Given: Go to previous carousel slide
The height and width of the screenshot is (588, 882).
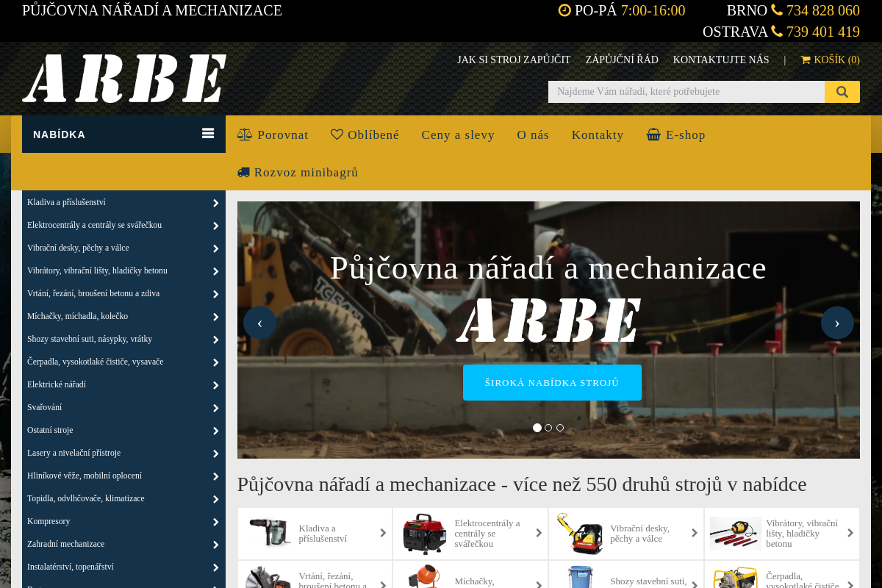Looking at the screenshot, I should pyautogui.click(x=259, y=323).
